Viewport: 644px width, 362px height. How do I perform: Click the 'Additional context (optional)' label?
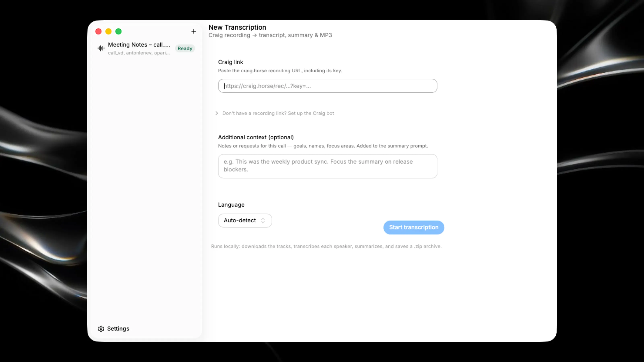[256, 137]
